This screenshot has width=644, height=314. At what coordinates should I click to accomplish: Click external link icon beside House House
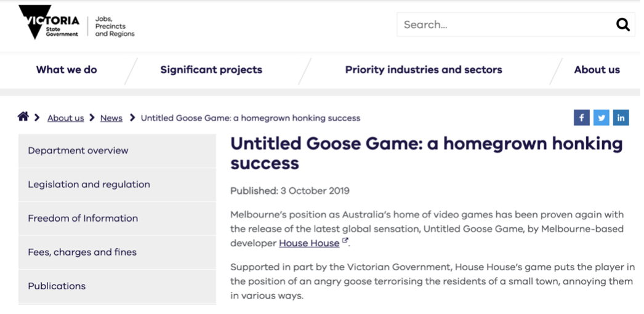tap(345, 241)
